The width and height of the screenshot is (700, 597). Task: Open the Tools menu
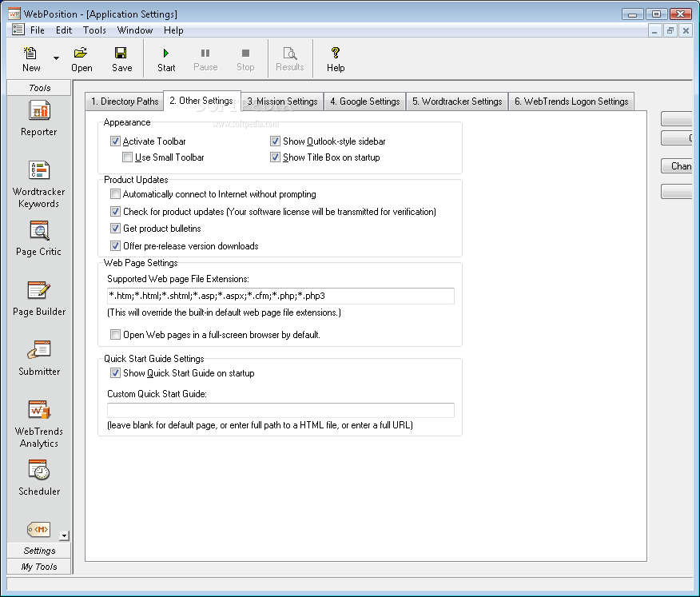(x=94, y=30)
